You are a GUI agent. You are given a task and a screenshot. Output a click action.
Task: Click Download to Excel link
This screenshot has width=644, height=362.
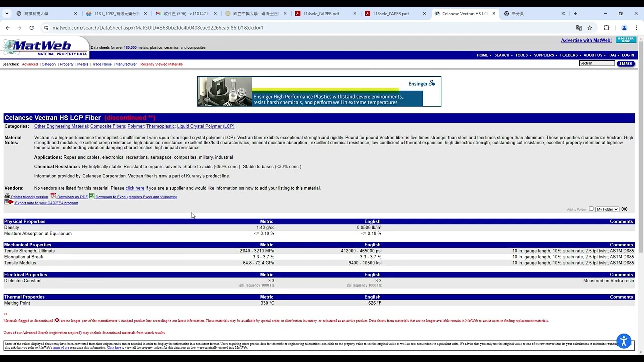click(136, 197)
